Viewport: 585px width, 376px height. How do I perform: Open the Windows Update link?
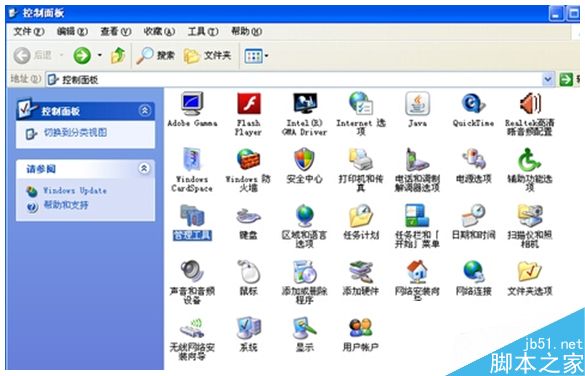tap(75, 191)
